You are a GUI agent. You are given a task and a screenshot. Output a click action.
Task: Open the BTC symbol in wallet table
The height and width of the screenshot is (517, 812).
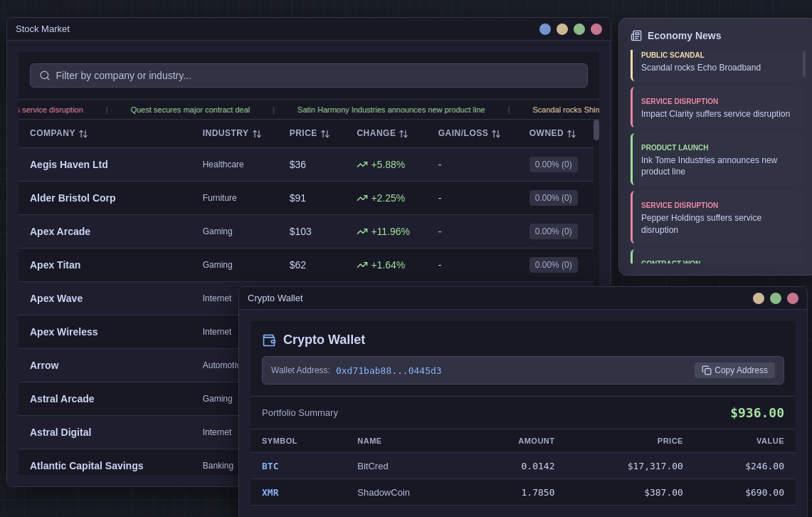tap(270, 466)
